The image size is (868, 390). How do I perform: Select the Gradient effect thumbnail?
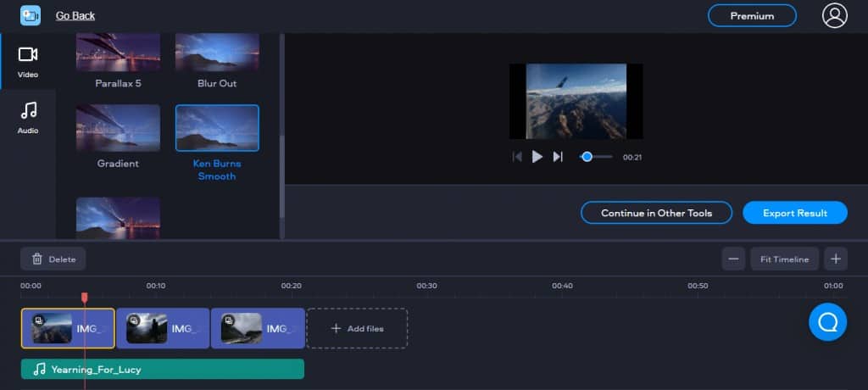[118, 128]
